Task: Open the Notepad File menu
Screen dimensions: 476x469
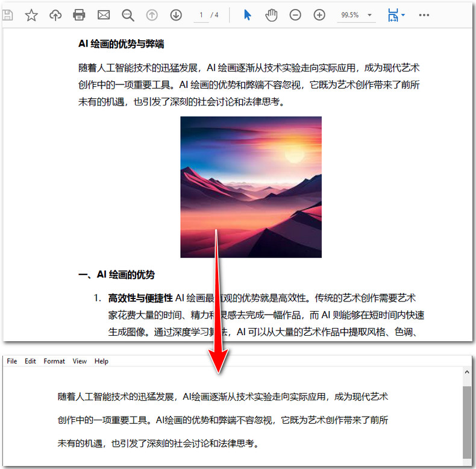Action: (x=12, y=361)
